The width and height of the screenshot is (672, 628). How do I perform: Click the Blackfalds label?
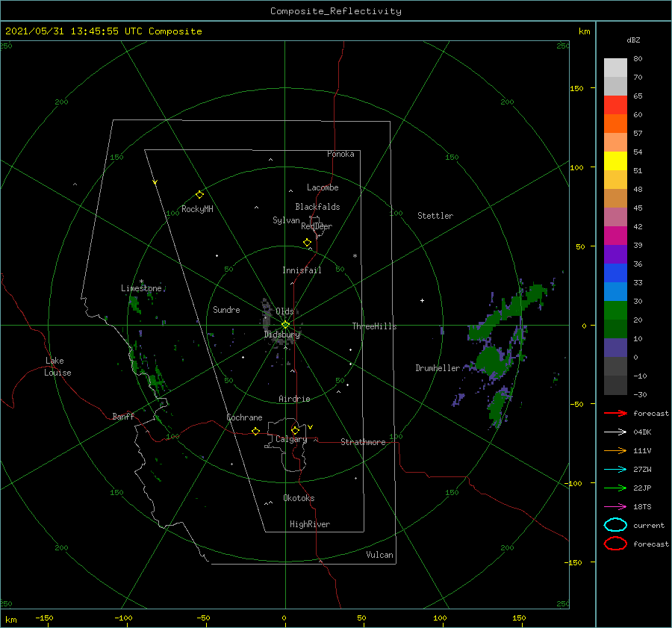[317, 207]
